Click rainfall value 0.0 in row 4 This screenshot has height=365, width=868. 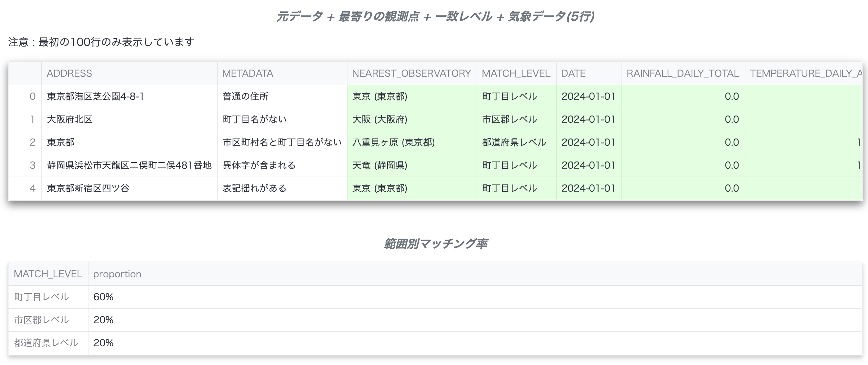pyautogui.click(x=683, y=188)
